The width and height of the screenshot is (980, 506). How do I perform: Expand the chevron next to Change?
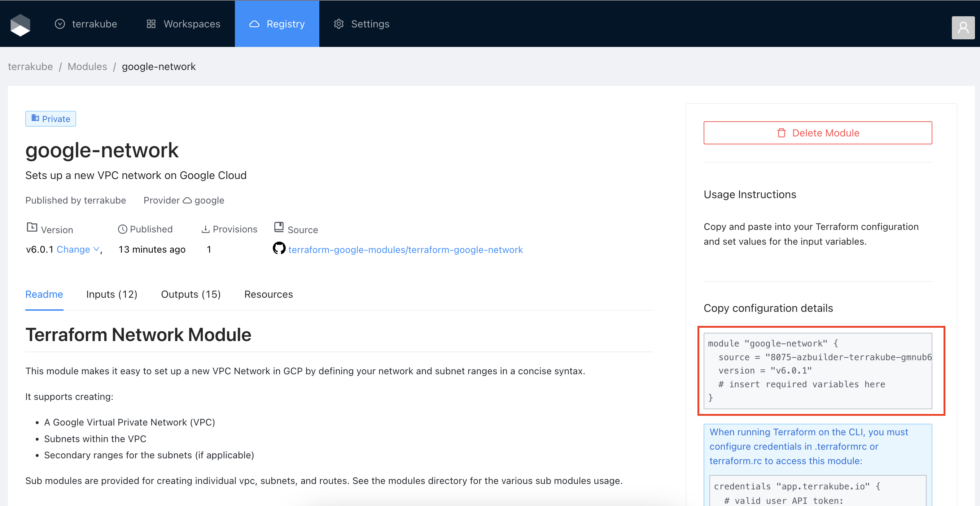(x=97, y=249)
